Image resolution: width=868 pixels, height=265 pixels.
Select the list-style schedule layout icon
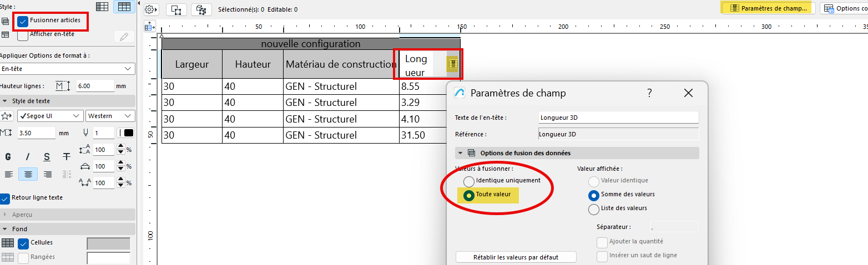[102, 7]
